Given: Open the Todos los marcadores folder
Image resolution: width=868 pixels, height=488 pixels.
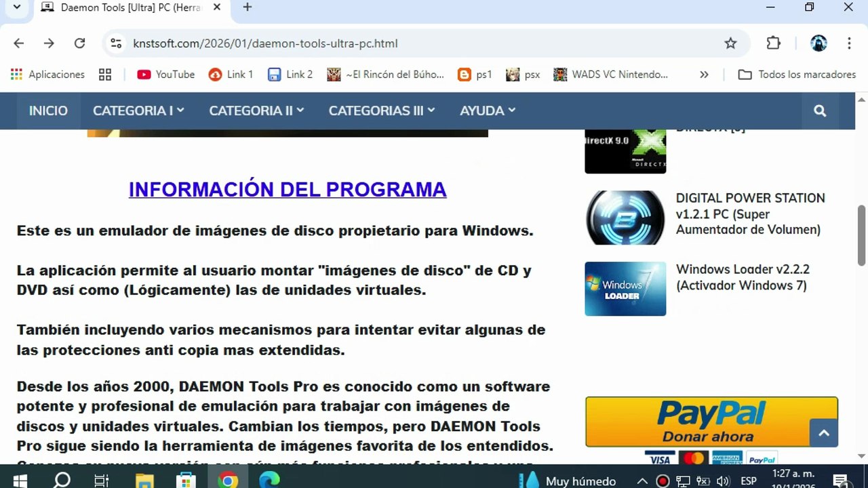Looking at the screenshot, I should [x=797, y=75].
